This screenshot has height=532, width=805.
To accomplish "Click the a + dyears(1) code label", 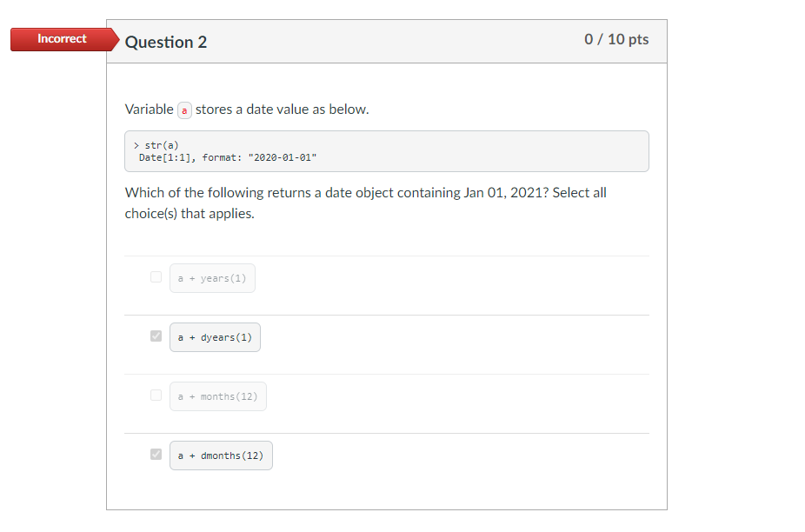I will [215, 337].
